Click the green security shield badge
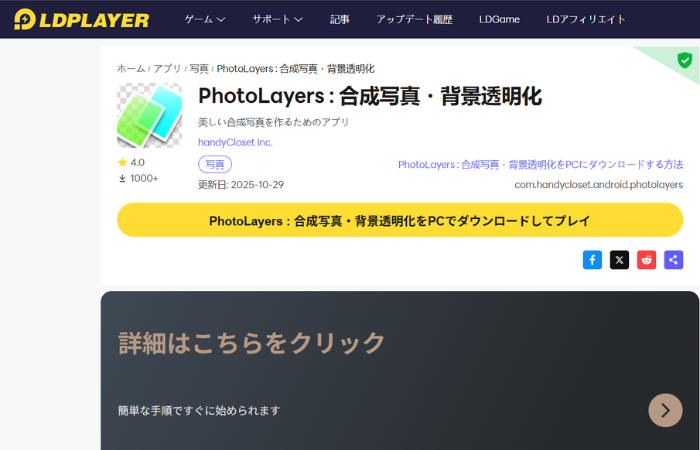 click(x=684, y=60)
